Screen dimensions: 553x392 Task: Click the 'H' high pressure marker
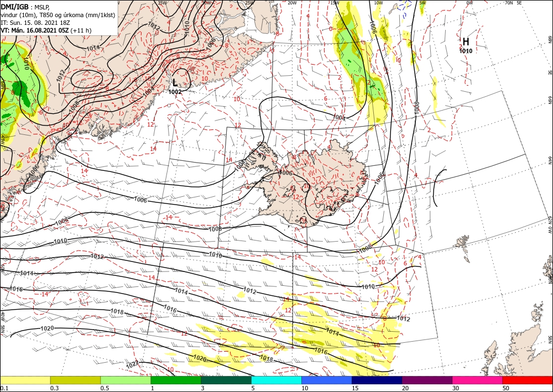tap(466, 41)
